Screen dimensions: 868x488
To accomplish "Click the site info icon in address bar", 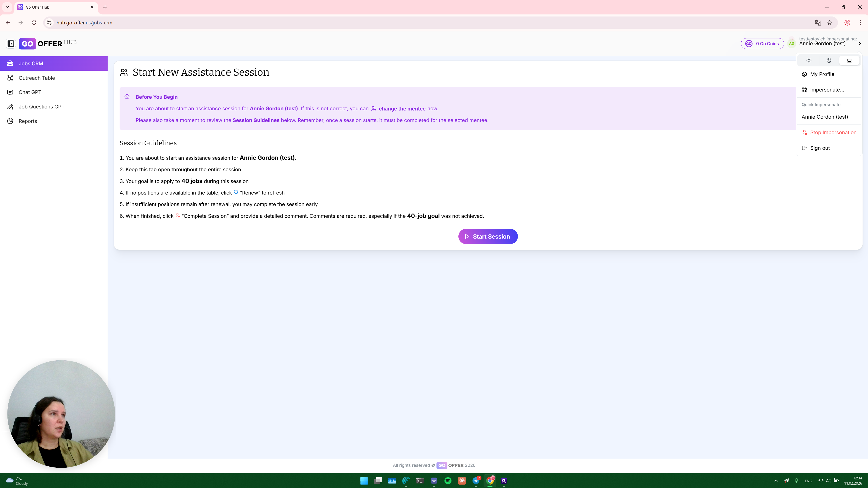I will (49, 23).
